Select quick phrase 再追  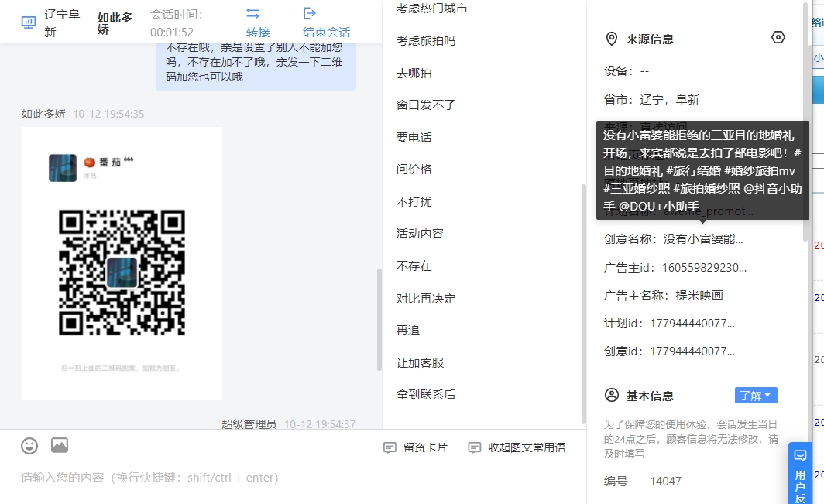(x=408, y=330)
